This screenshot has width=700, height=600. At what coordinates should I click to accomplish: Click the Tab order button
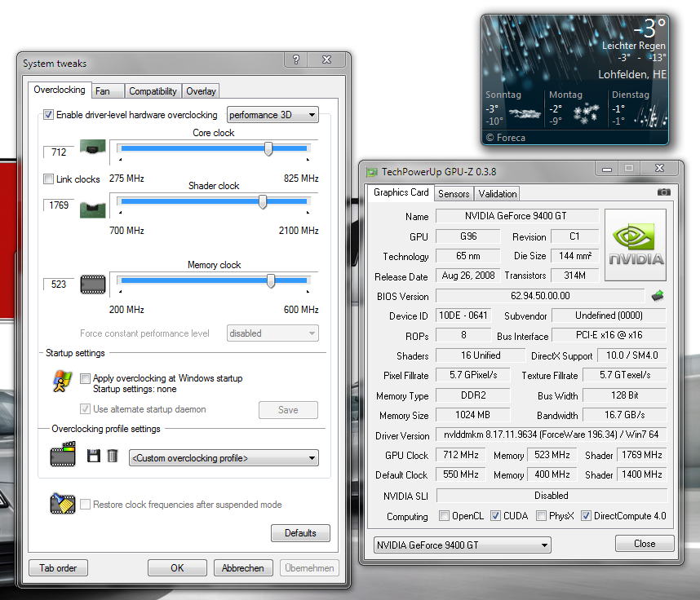[x=58, y=568]
